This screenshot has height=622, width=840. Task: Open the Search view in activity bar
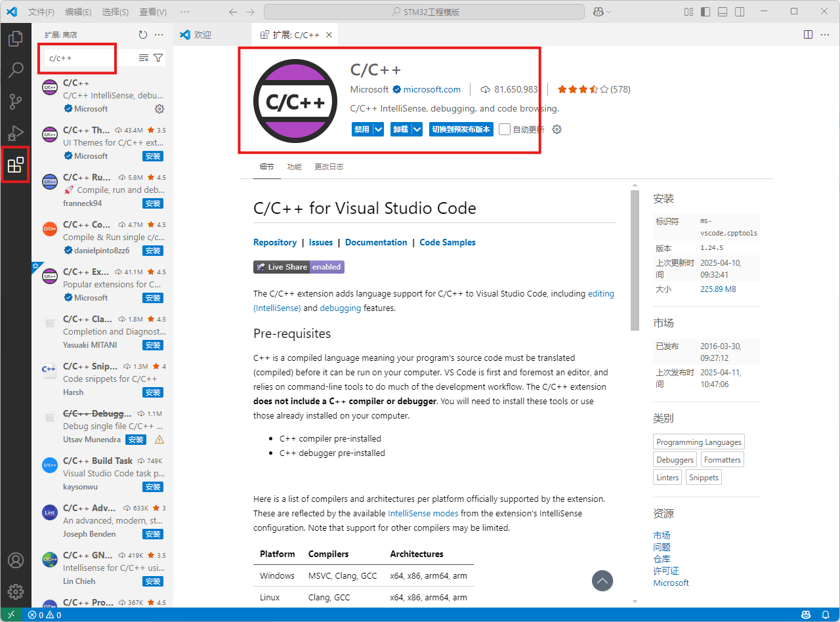click(15, 70)
